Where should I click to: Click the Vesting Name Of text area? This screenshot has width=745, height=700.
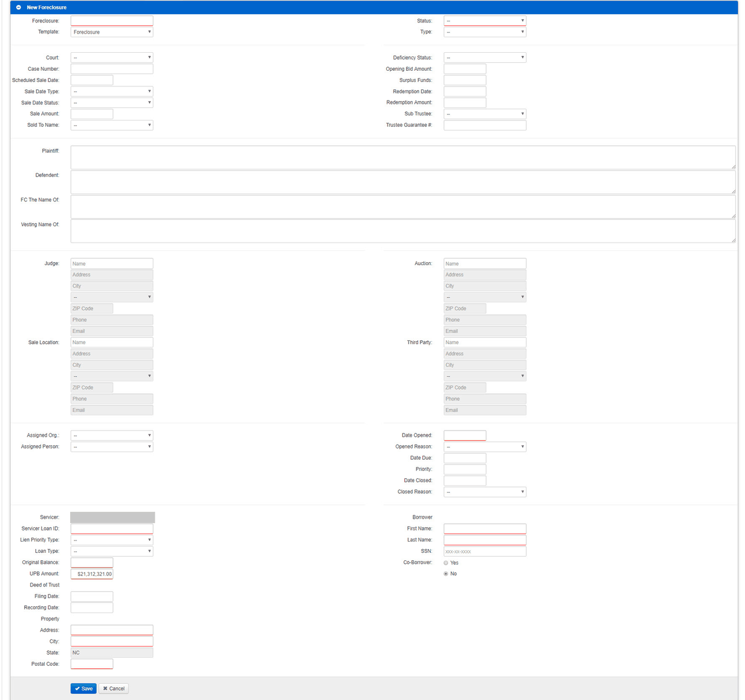(403, 231)
